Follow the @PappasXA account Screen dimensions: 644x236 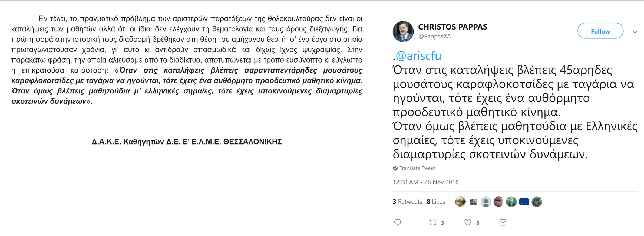click(600, 31)
